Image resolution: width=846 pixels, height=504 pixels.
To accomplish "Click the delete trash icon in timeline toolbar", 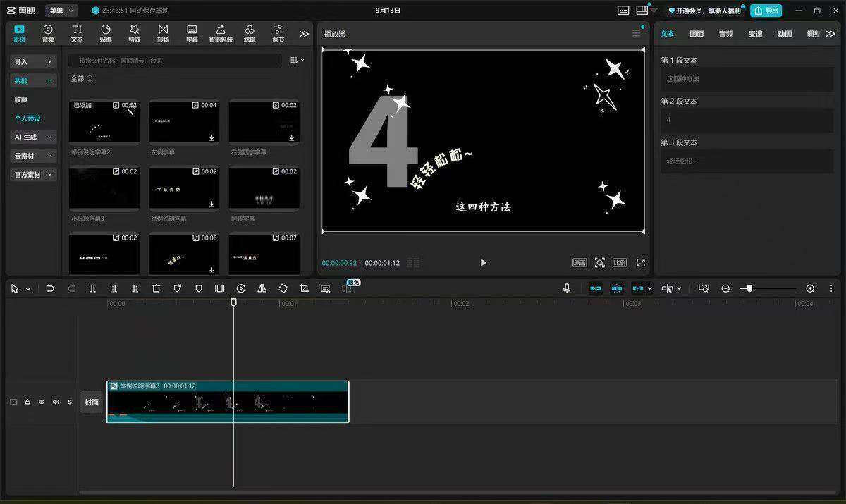I will 157,288.
